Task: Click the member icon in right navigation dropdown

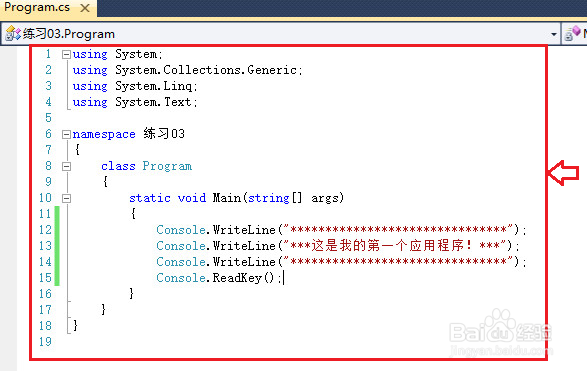Action: point(572,33)
